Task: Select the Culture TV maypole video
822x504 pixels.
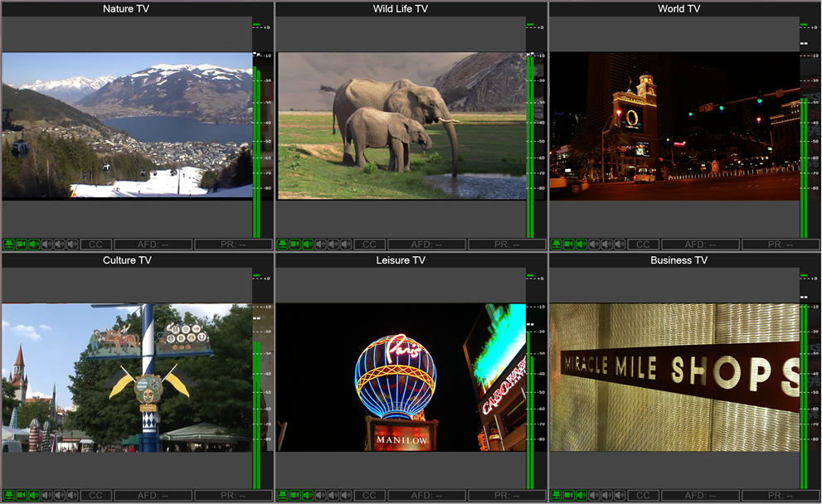Action: pyautogui.click(x=127, y=377)
